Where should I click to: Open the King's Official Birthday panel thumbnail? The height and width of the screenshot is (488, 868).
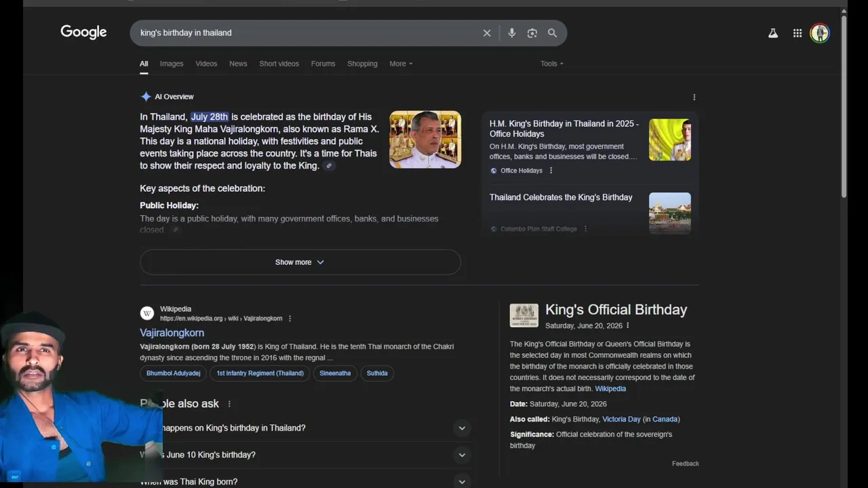click(x=524, y=316)
